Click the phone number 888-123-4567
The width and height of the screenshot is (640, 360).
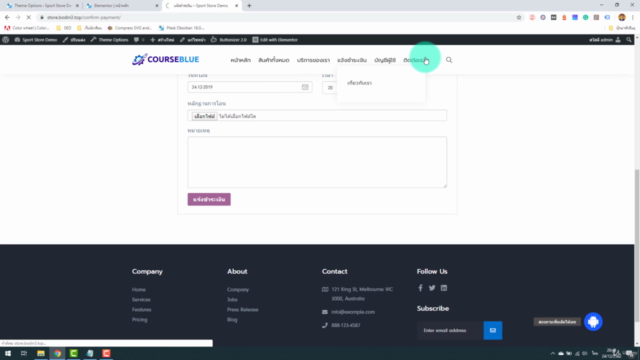click(x=346, y=325)
